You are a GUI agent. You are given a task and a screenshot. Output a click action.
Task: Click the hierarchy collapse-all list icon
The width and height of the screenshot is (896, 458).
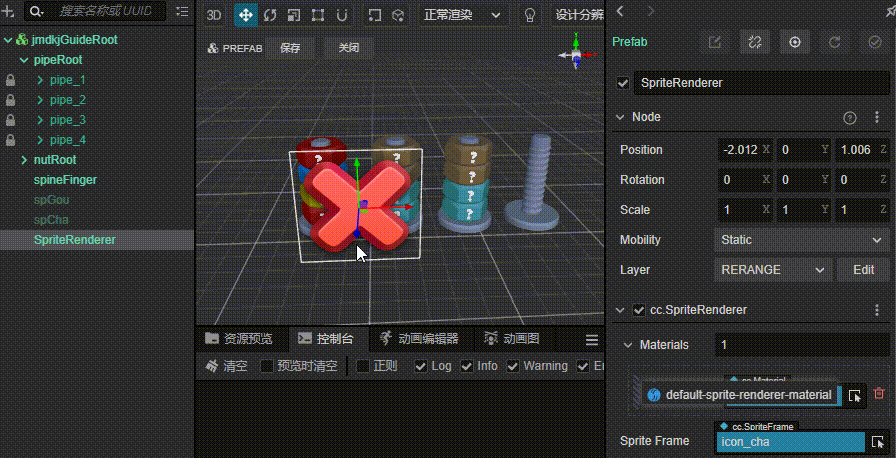[182, 11]
